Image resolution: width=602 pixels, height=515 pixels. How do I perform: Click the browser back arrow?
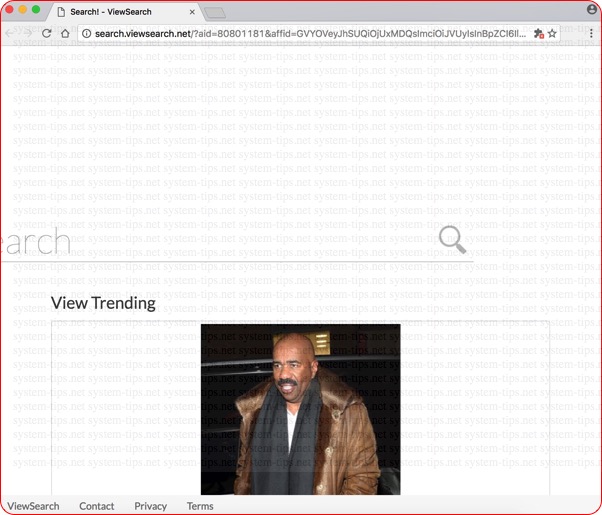click(x=10, y=33)
